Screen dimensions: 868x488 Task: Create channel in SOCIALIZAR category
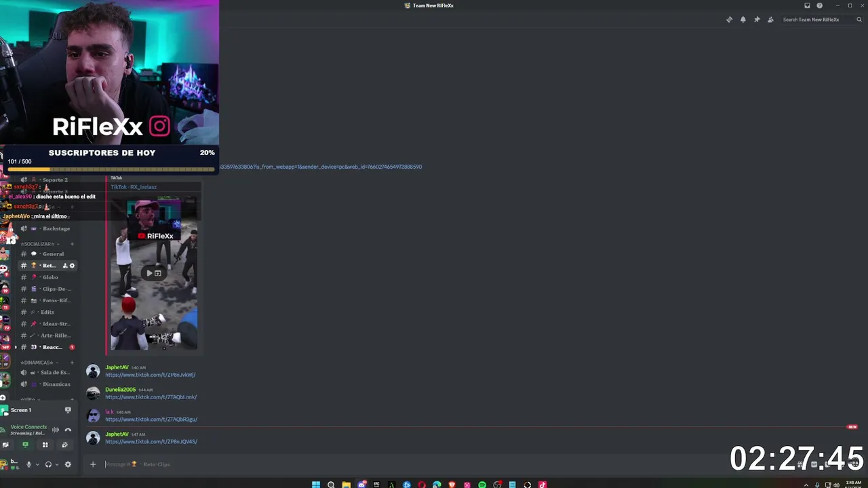(x=72, y=244)
